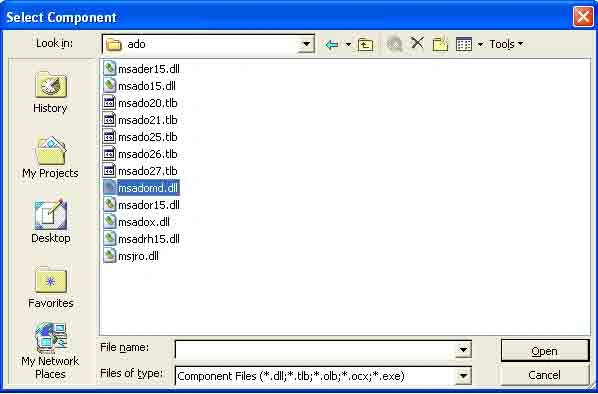Select file msado25.tlb
598x394 pixels.
(140, 137)
